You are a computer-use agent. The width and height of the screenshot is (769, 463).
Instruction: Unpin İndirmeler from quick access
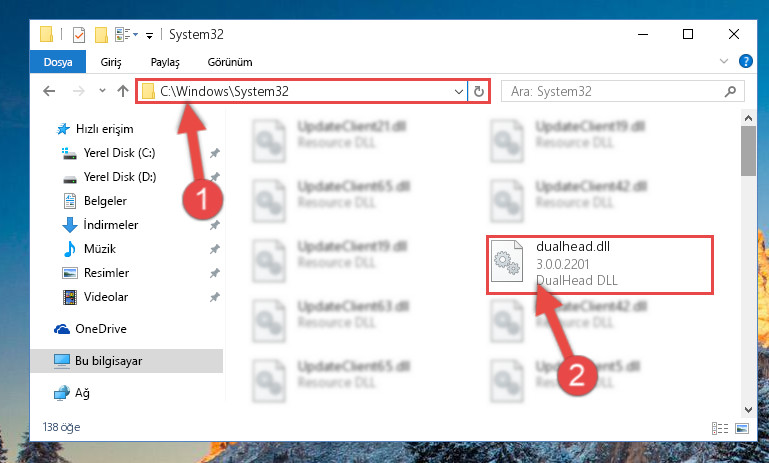pyautogui.click(x=214, y=225)
